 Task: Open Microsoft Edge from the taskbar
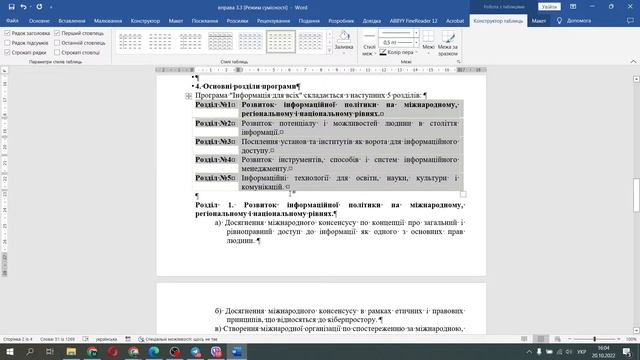[x=154, y=351]
